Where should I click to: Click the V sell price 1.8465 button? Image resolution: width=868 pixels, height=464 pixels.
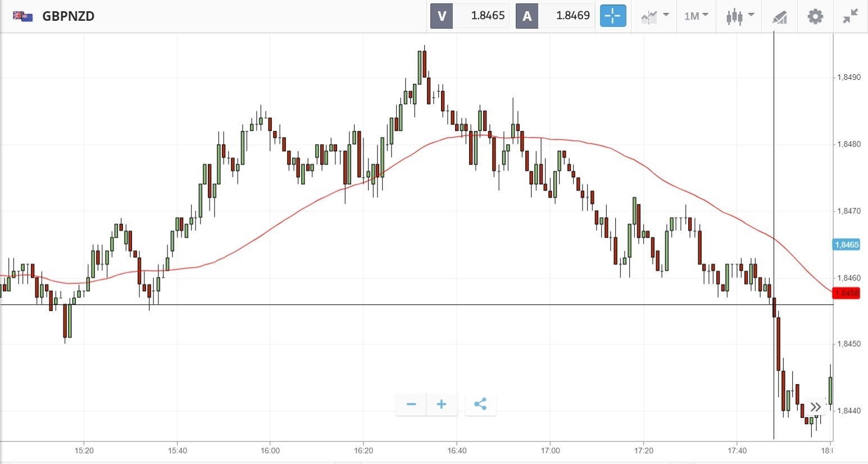[x=470, y=16]
